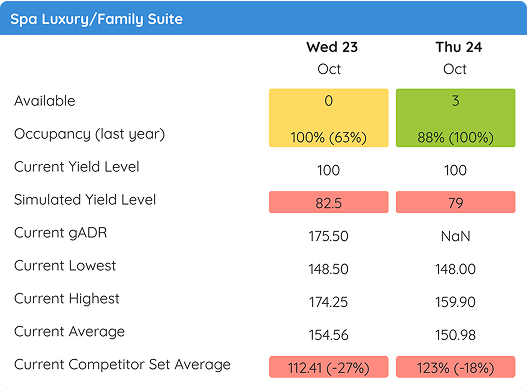Click the Current Yield Level row label
The height and width of the screenshot is (389, 527).
coord(77,167)
